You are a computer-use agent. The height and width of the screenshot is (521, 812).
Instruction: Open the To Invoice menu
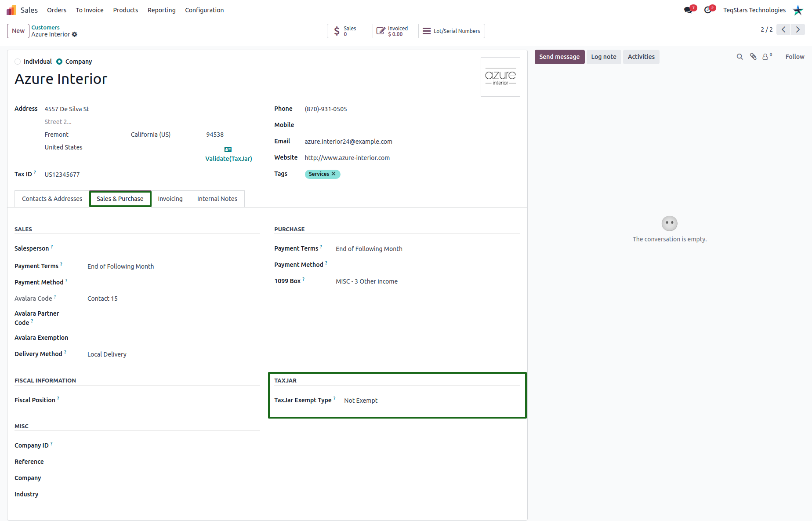click(x=90, y=10)
